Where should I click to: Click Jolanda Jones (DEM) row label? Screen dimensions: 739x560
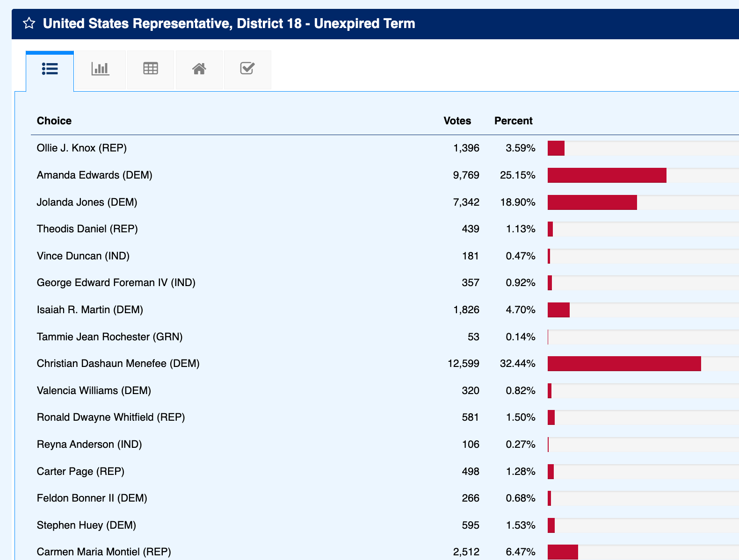[87, 202]
